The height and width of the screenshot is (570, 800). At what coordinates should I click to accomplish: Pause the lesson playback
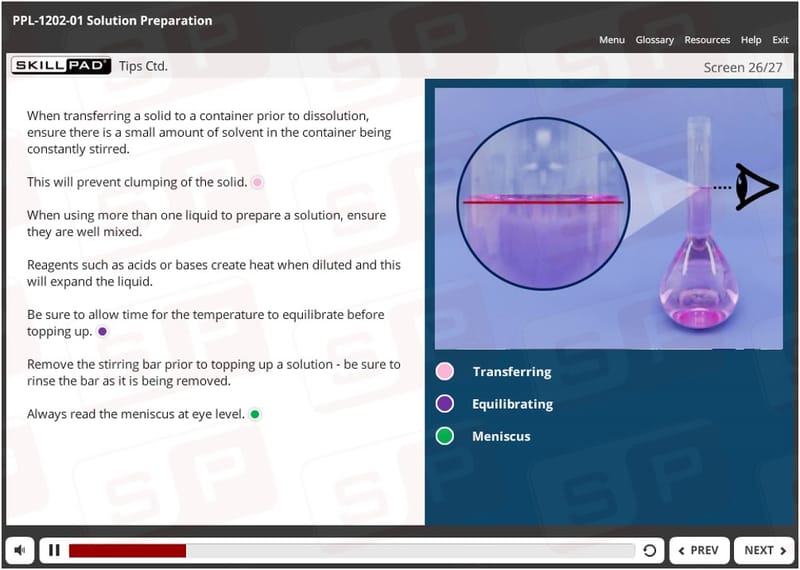pyautogui.click(x=54, y=550)
